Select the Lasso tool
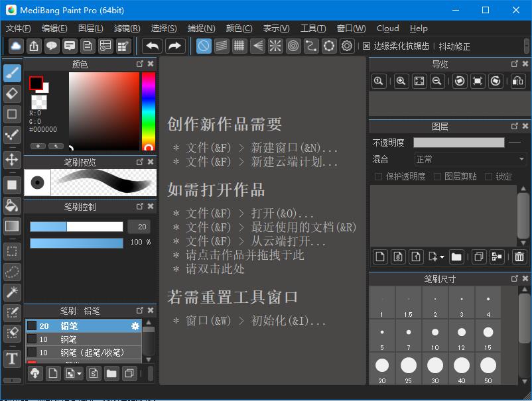This screenshot has width=532, height=401. click(12, 272)
